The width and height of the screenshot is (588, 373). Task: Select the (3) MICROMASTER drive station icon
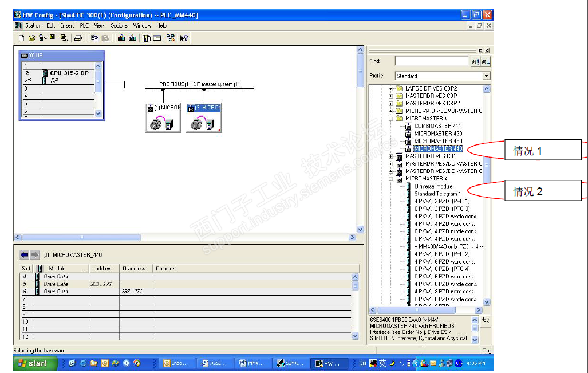tap(203, 117)
